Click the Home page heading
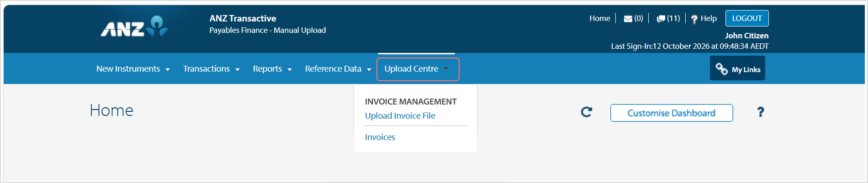 click(111, 110)
